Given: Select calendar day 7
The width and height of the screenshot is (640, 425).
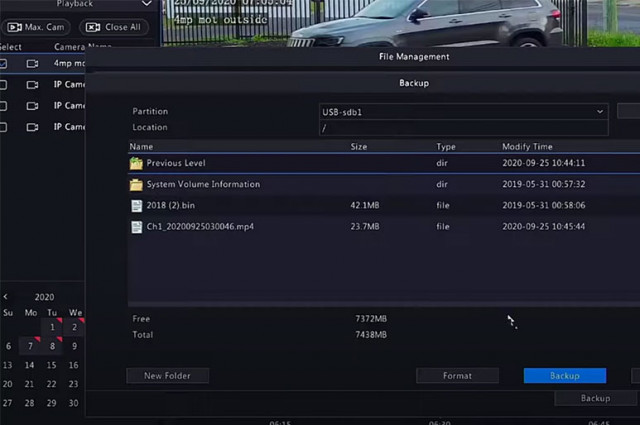Looking at the screenshot, I should click(30, 346).
